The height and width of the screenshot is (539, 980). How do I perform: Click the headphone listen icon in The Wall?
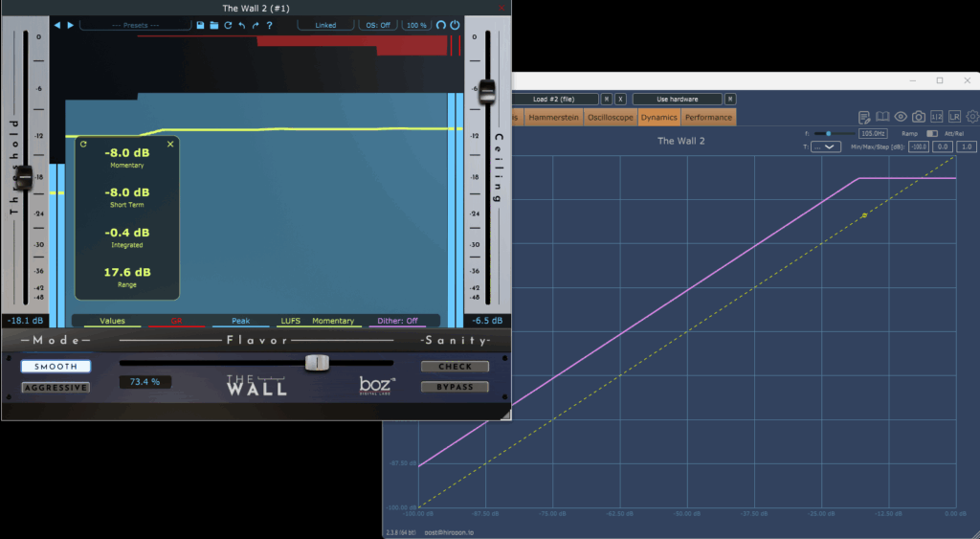(440, 25)
